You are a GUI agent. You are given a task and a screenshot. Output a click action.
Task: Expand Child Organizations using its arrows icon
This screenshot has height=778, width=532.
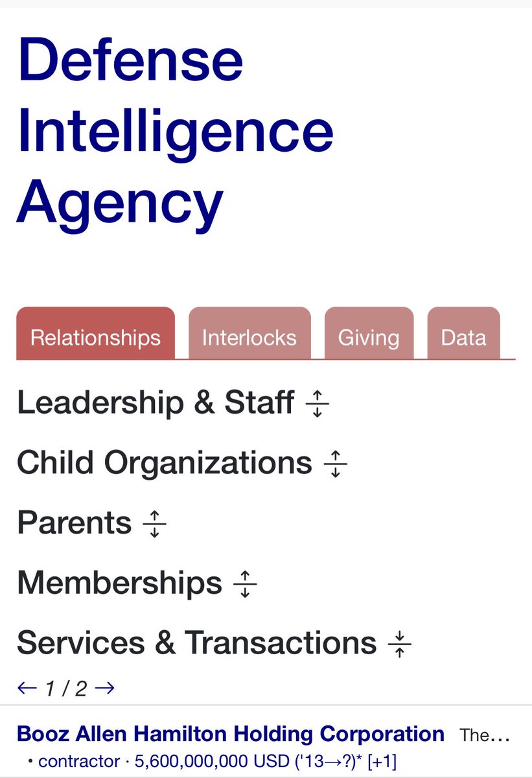335,464
